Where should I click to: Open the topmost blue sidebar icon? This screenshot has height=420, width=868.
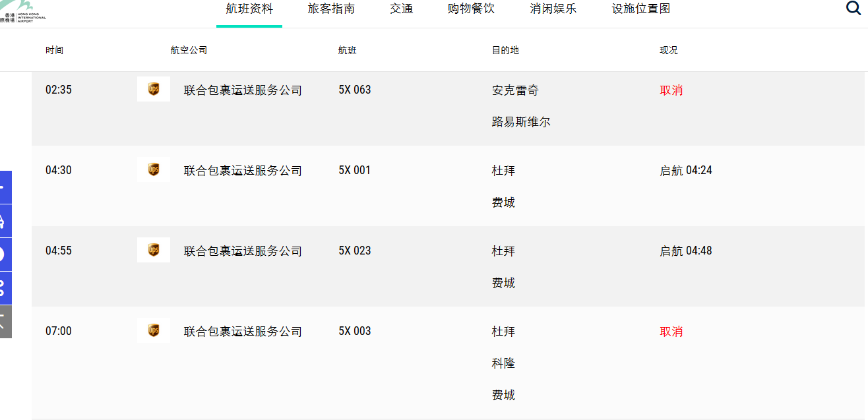point(5,187)
